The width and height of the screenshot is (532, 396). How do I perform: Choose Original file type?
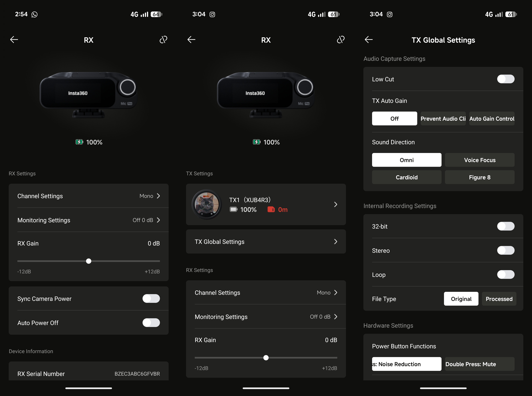[461, 299]
